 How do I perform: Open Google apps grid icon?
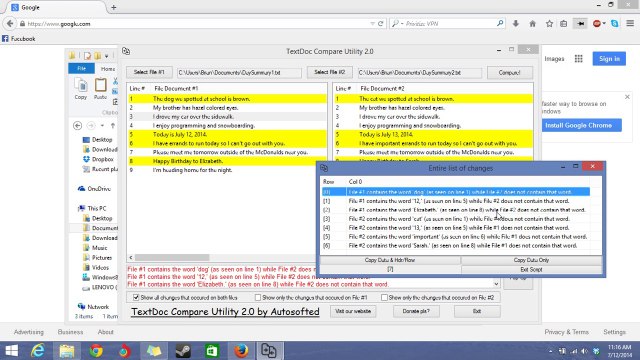[578, 59]
